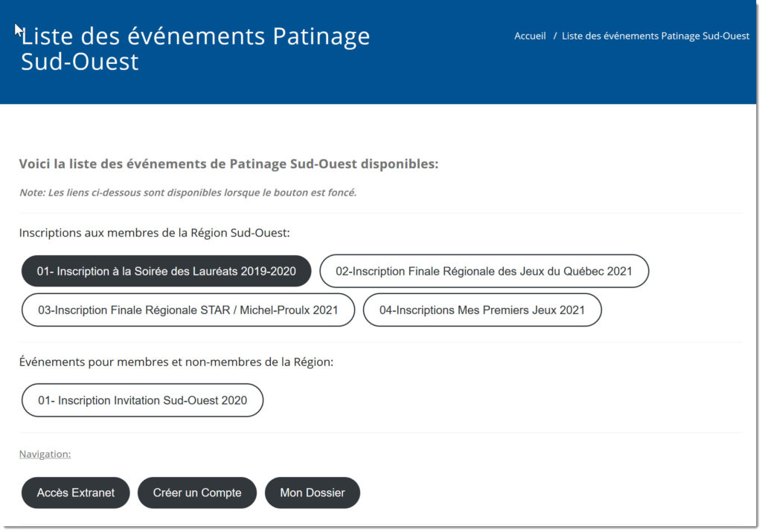Screen dimensions: 762x532
Task: Click Inscription Invitation Sud-Ouest 2020 button
Action: [x=142, y=400]
